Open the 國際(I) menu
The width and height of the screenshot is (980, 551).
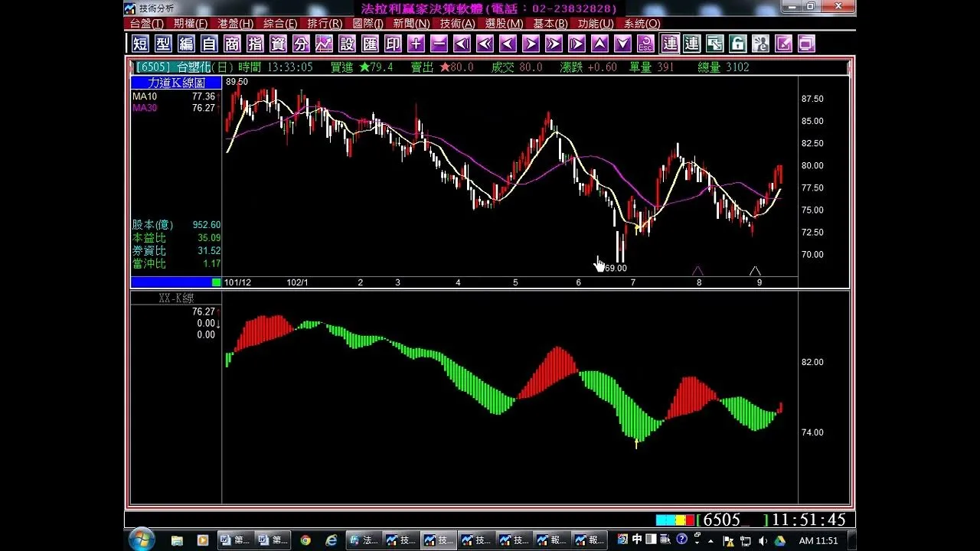[x=368, y=24]
